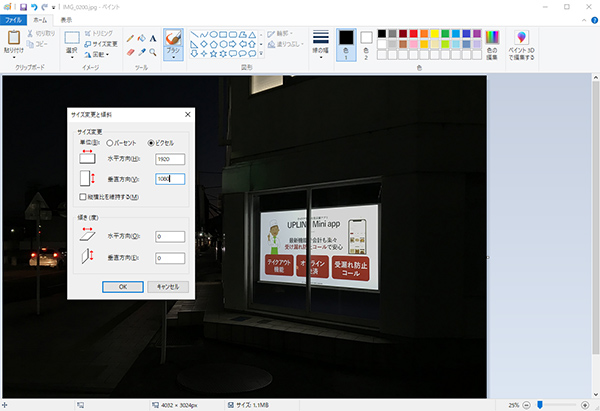
Task: Expand the shapes gallery more arrow
Action: point(261,54)
